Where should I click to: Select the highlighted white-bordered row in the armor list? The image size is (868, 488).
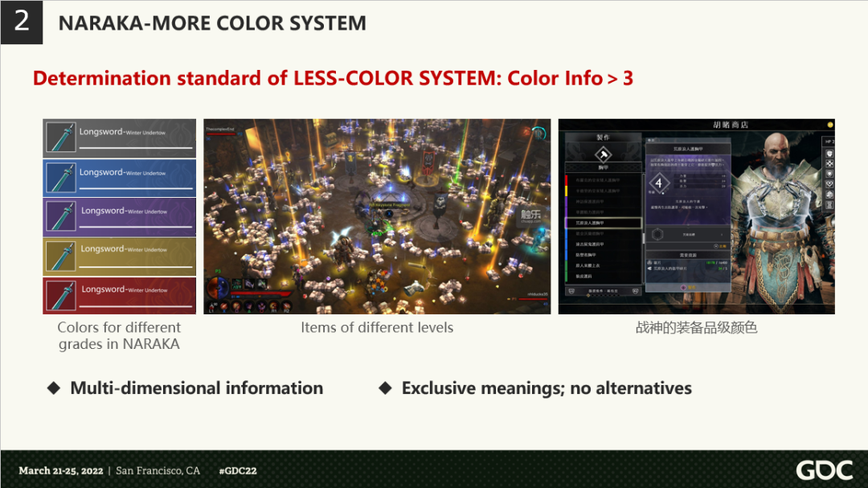(x=604, y=223)
